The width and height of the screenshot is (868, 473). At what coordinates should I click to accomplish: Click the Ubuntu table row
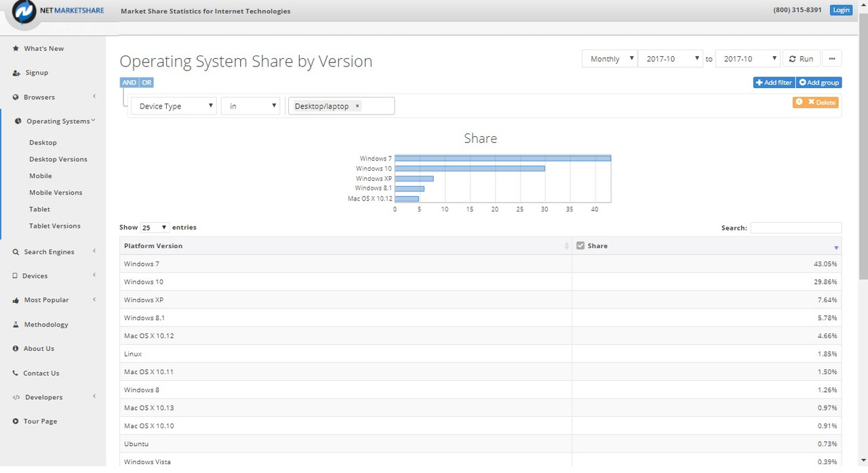[481, 444]
